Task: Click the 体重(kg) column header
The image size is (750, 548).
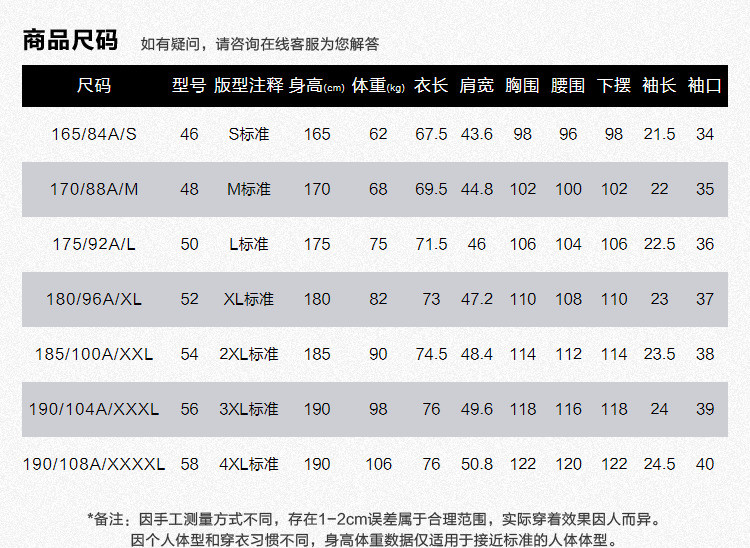Action: pyautogui.click(x=378, y=86)
